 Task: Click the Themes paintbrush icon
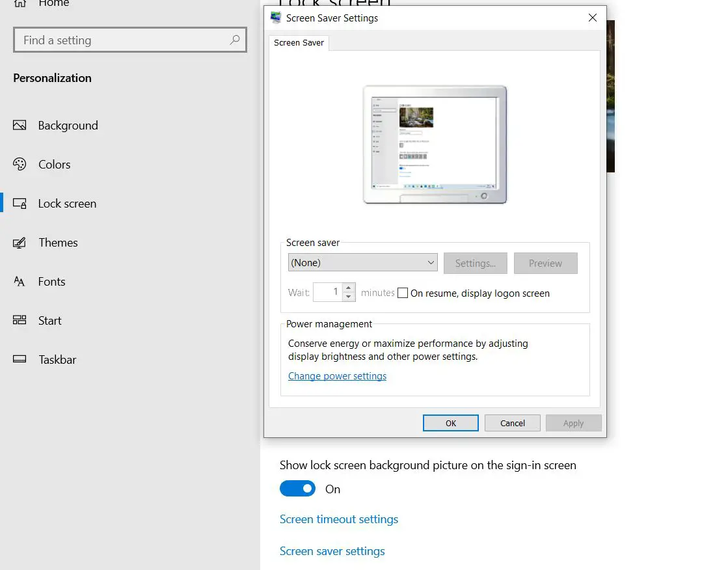pos(20,243)
